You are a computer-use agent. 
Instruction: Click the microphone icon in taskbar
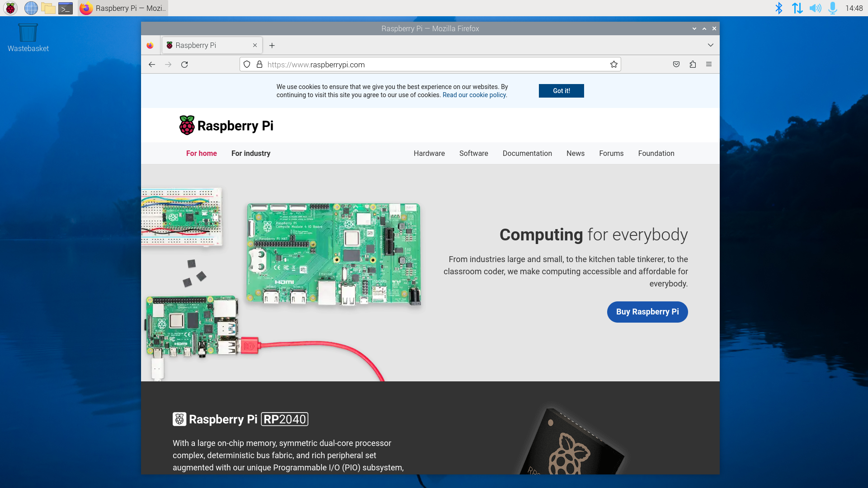[x=833, y=8]
